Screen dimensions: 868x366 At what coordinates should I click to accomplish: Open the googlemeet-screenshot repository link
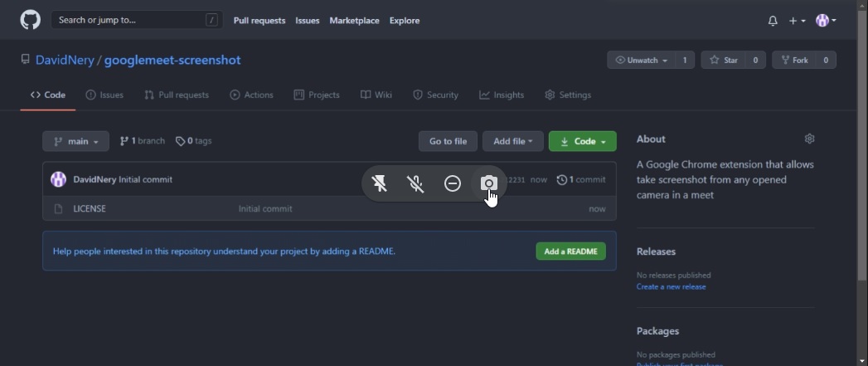pos(172,60)
